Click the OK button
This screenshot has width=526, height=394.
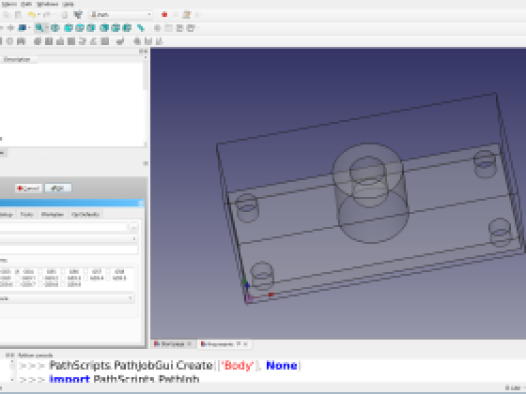(58, 188)
